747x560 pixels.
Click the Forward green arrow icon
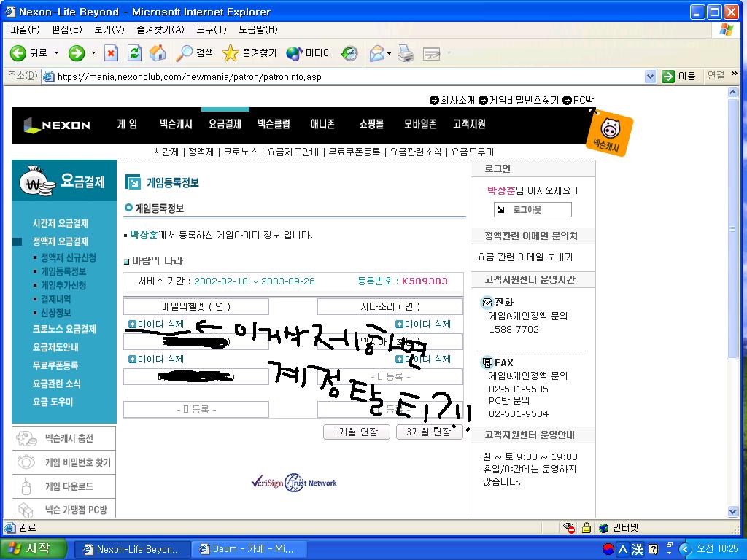(x=76, y=52)
